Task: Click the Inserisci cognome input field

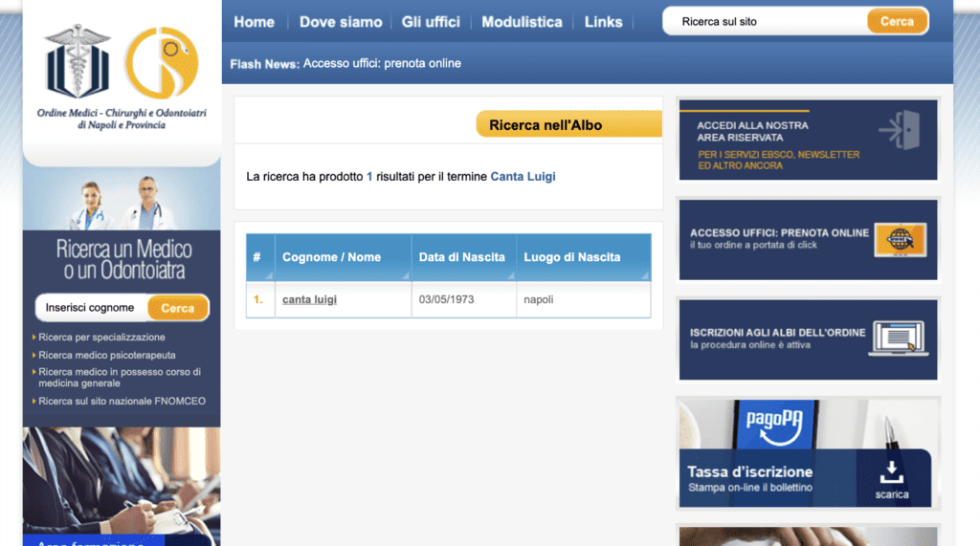Action: pos(92,308)
